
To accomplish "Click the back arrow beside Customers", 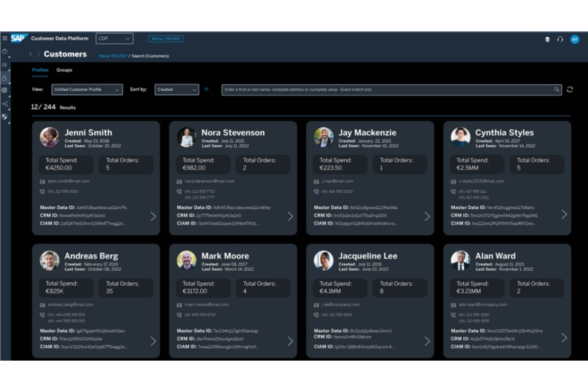I will (x=31, y=54).
